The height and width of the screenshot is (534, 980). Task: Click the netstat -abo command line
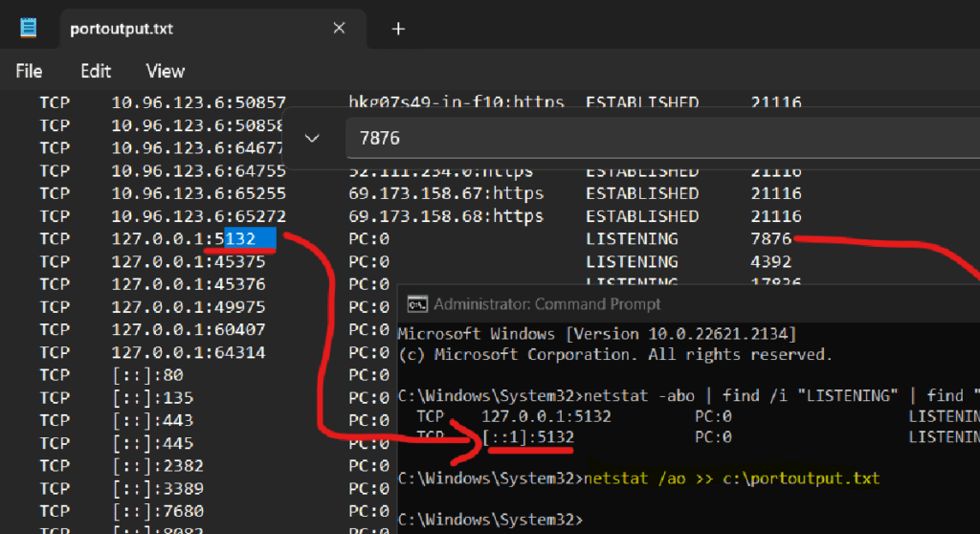(x=689, y=396)
